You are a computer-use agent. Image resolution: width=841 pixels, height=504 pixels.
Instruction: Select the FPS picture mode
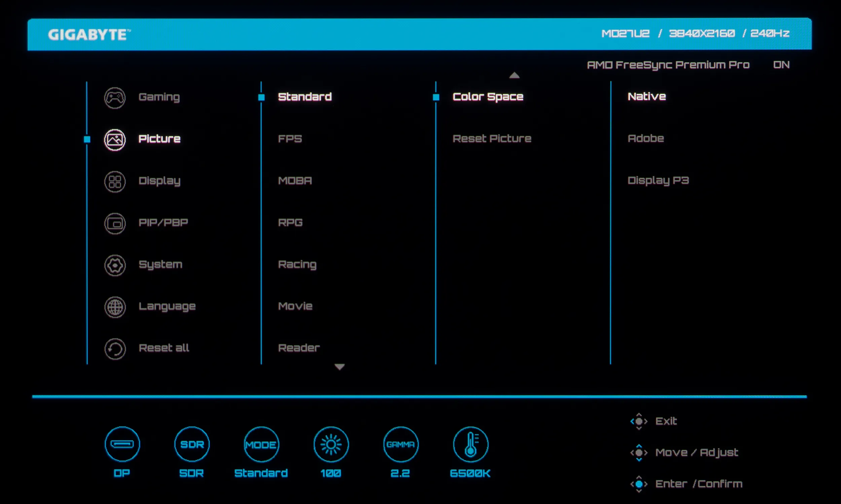click(x=290, y=139)
